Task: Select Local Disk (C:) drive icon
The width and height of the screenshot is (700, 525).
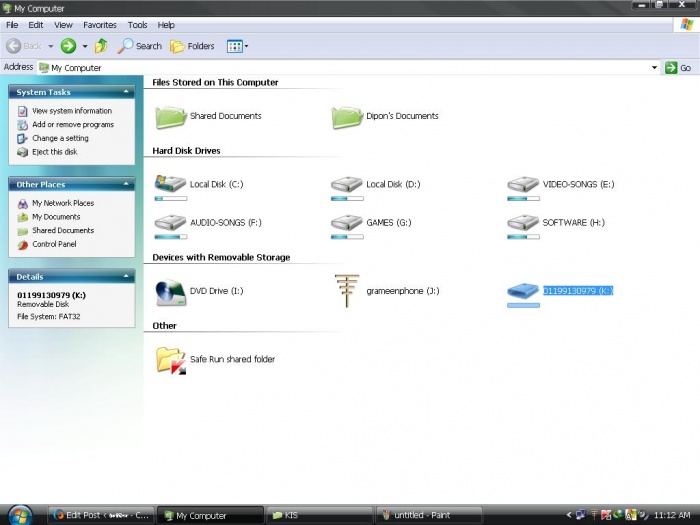Action: [x=170, y=183]
